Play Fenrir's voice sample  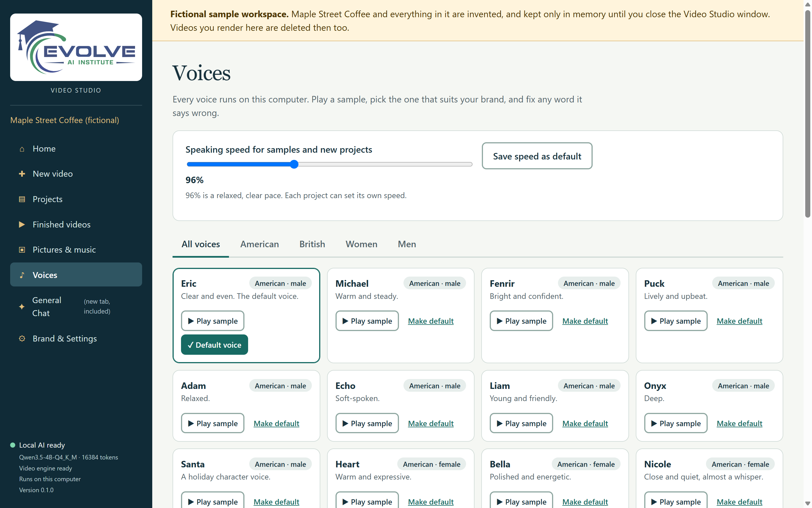click(521, 321)
